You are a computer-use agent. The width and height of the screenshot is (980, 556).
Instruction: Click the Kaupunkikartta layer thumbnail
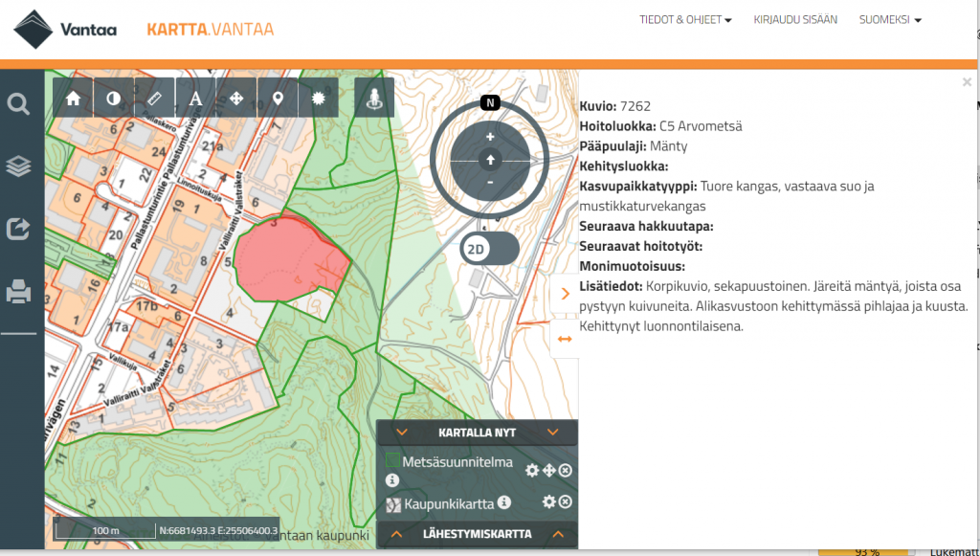(393, 504)
